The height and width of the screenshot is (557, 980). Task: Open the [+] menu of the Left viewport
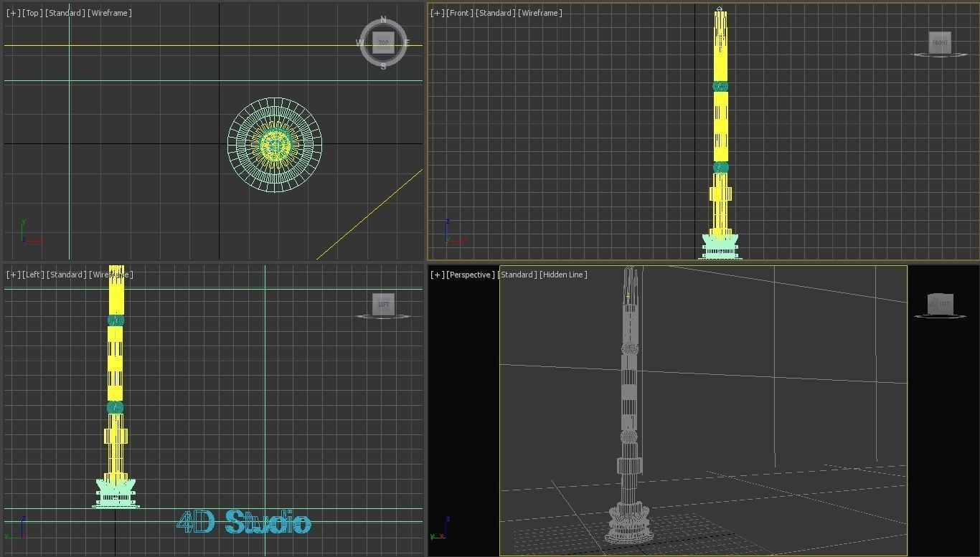14,275
